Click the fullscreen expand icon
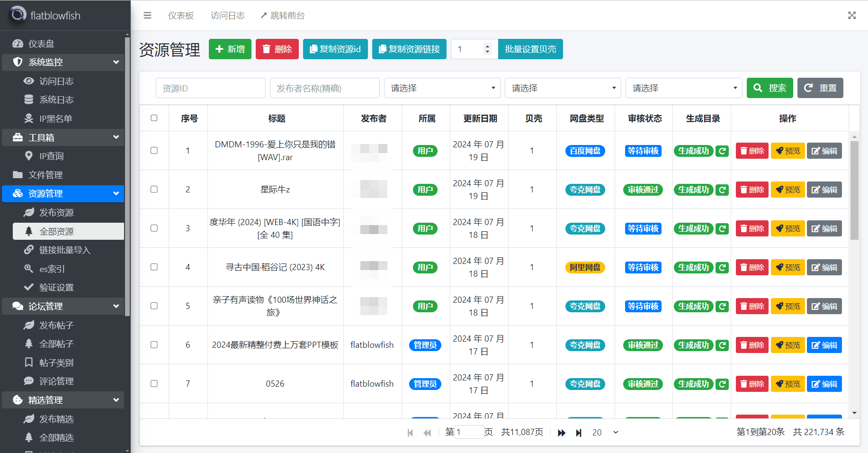Screen dimensions: 868x453 click(852, 16)
